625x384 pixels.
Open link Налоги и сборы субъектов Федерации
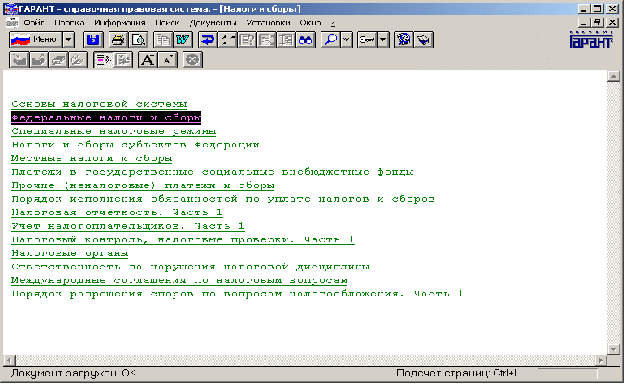click(x=136, y=145)
